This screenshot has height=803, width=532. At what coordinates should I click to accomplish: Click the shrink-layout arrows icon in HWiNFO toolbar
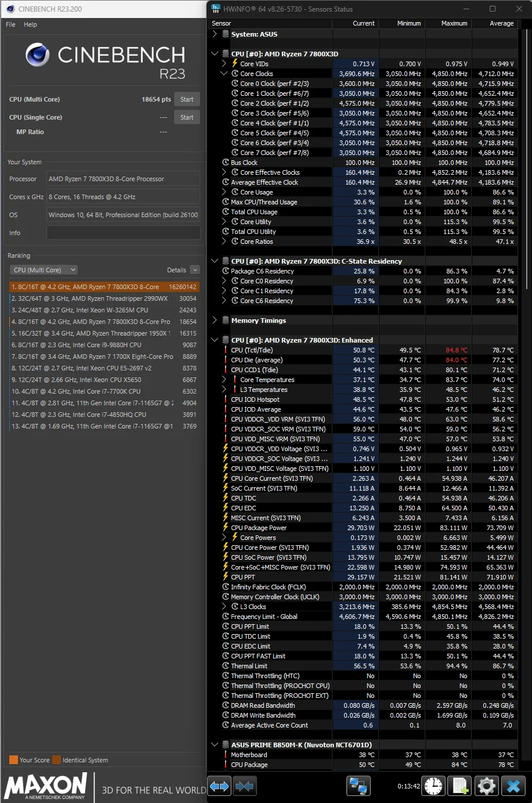(x=244, y=786)
